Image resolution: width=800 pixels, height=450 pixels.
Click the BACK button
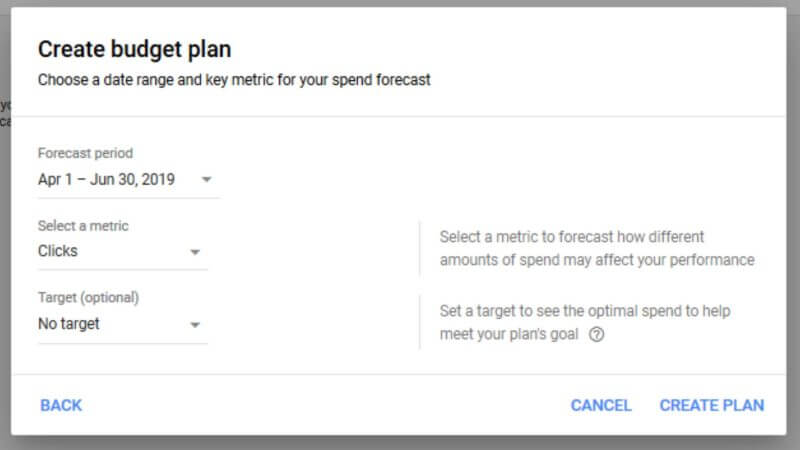(61, 405)
